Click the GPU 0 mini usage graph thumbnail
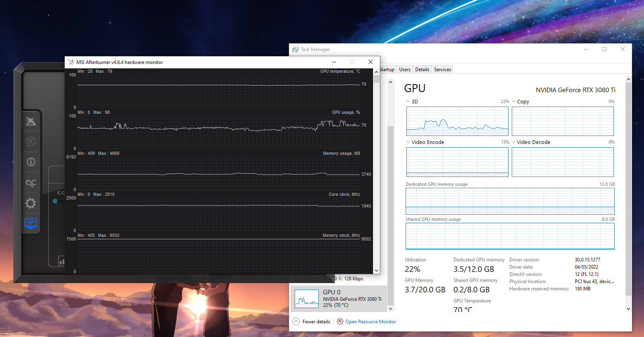This screenshot has height=337, width=644. [307, 299]
